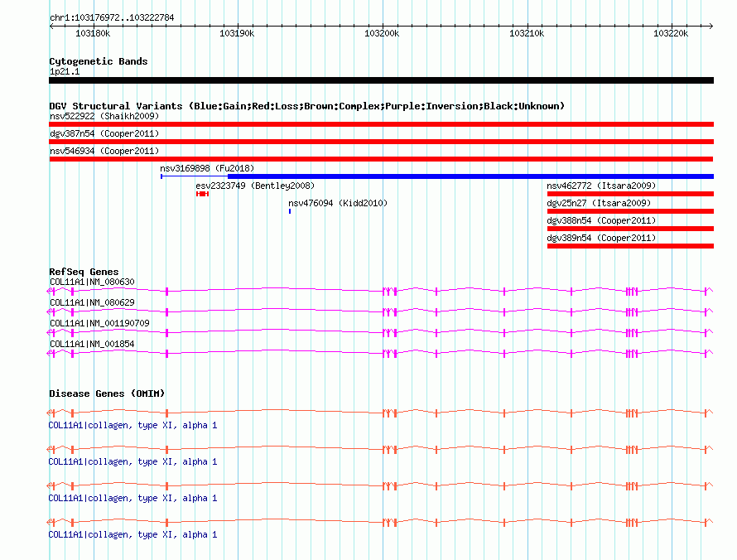Click the Cytogenetic Bands track title
Screen dimensions: 737x560
[99, 61]
